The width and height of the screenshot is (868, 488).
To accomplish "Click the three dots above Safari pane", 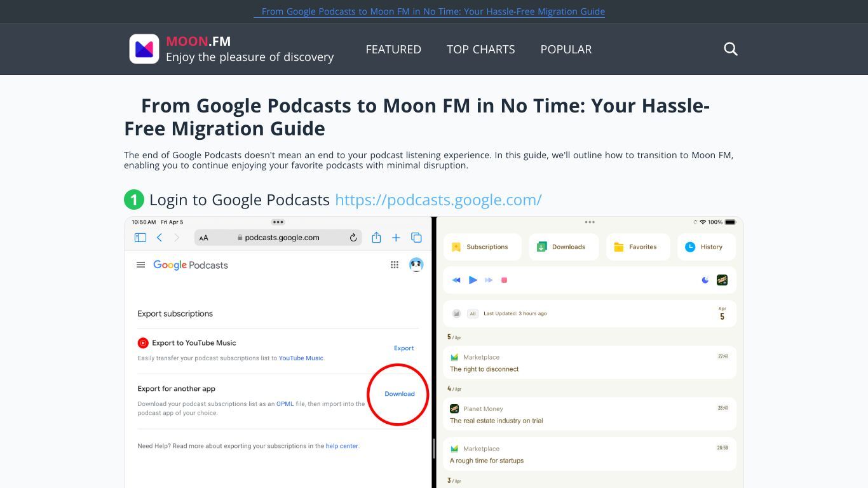I will (x=278, y=222).
